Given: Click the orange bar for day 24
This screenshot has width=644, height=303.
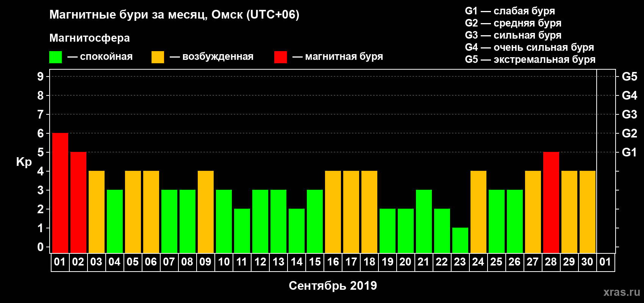Looking at the screenshot, I should click(x=478, y=212).
